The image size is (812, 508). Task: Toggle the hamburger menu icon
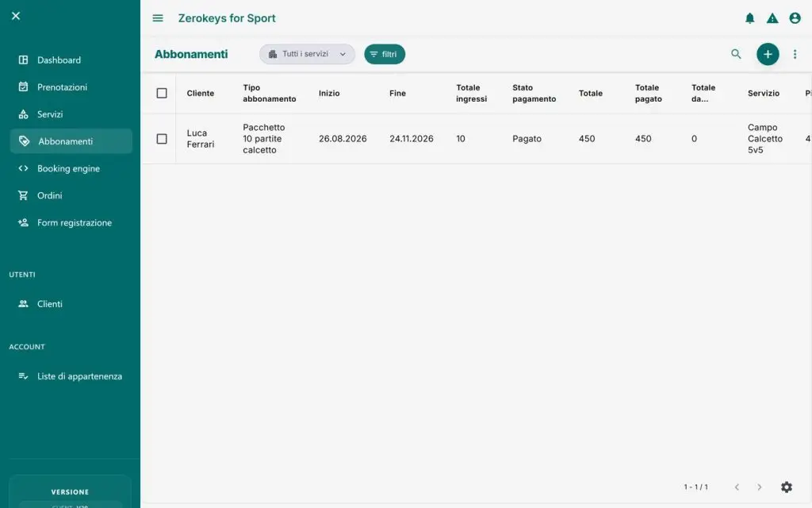tap(158, 18)
